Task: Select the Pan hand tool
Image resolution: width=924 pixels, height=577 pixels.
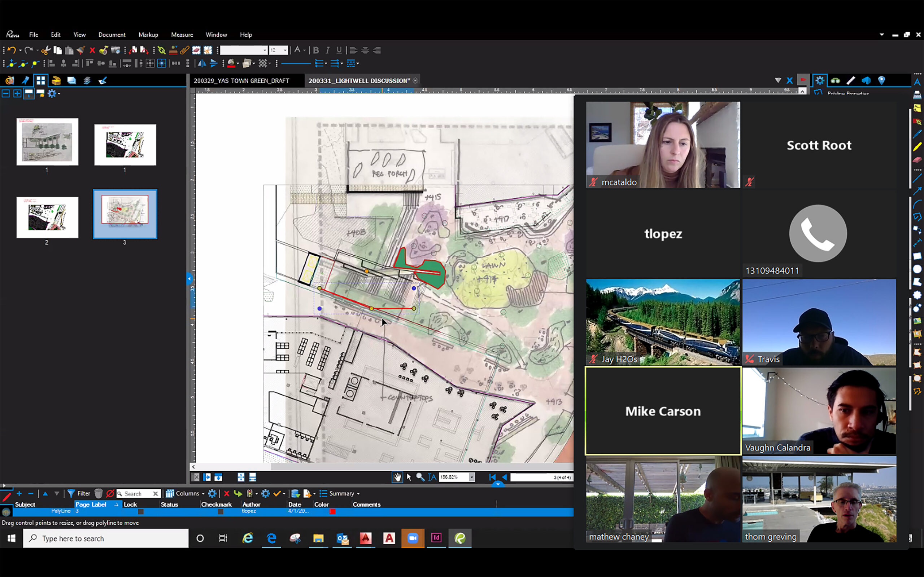Action: (x=397, y=477)
